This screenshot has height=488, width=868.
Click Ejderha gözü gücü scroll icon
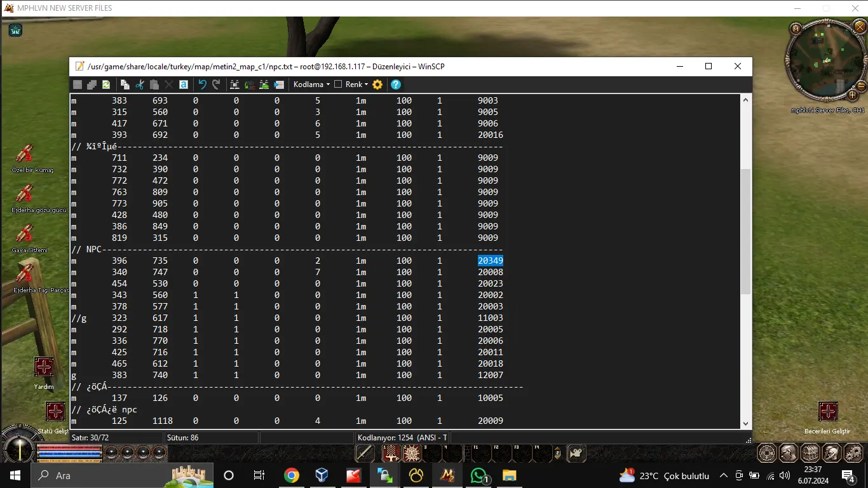(24, 194)
